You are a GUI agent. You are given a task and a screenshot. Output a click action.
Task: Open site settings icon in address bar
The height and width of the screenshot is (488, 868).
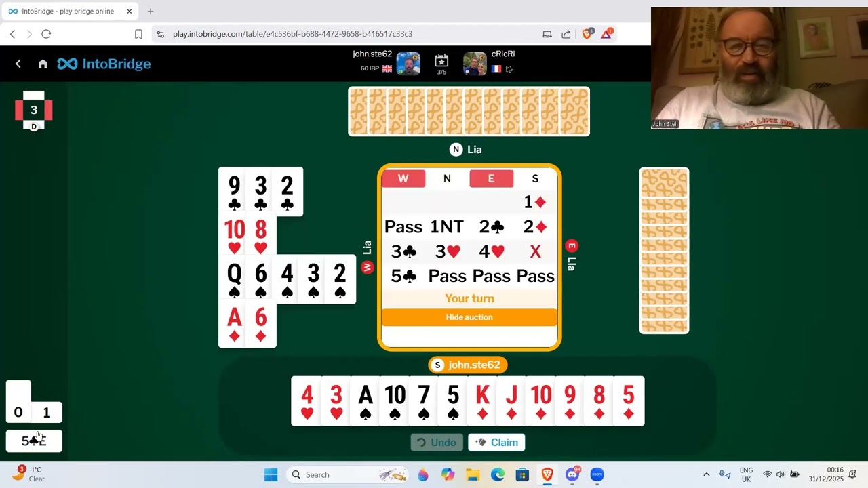pyautogui.click(x=160, y=34)
